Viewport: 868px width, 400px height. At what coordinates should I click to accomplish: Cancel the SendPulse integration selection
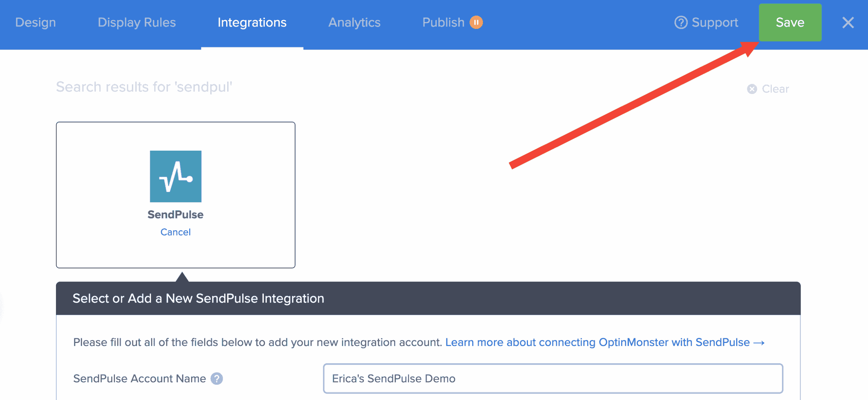pyautogui.click(x=175, y=232)
